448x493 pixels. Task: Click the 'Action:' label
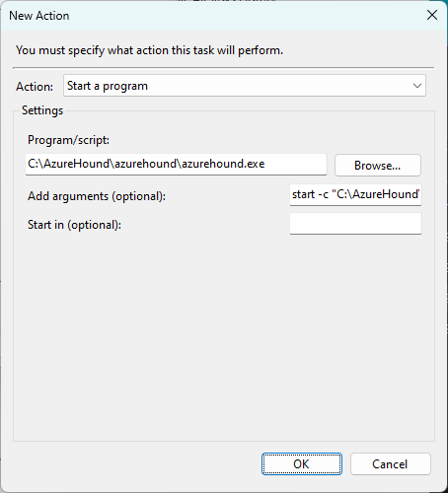pyautogui.click(x=35, y=87)
